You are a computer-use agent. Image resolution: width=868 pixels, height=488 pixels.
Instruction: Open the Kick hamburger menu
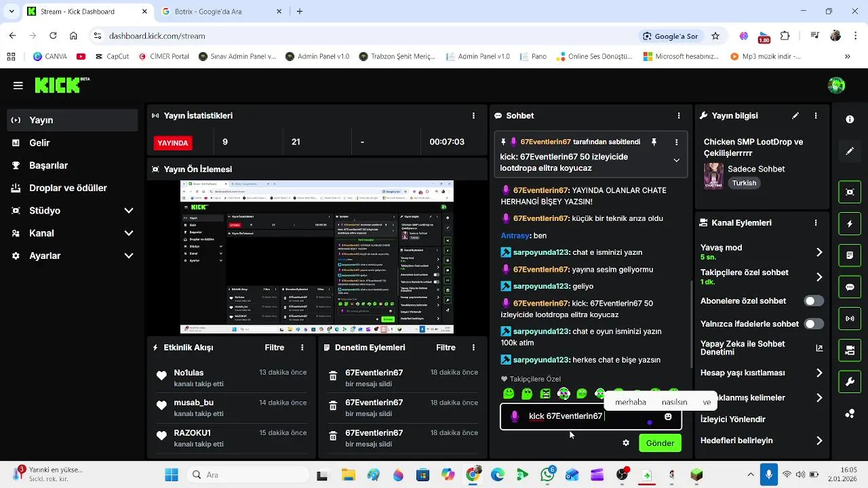point(18,85)
